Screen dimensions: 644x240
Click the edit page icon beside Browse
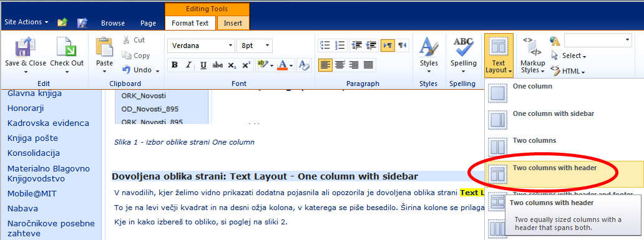point(82,22)
